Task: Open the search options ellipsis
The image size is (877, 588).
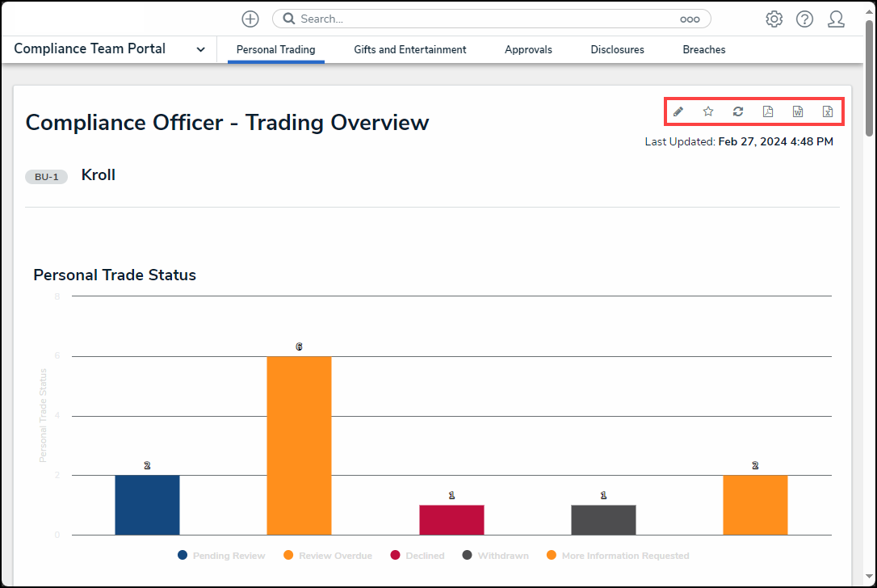Action: tap(690, 19)
